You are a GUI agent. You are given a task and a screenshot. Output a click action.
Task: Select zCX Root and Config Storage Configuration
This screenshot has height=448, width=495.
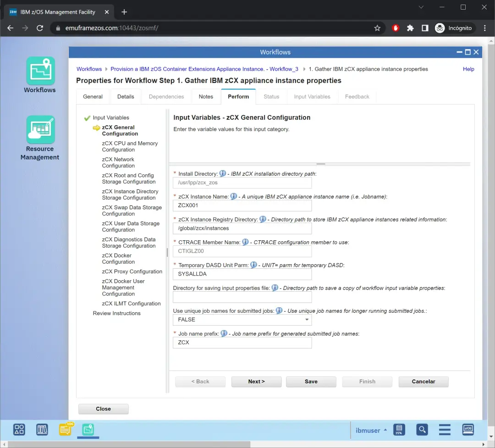point(128,178)
